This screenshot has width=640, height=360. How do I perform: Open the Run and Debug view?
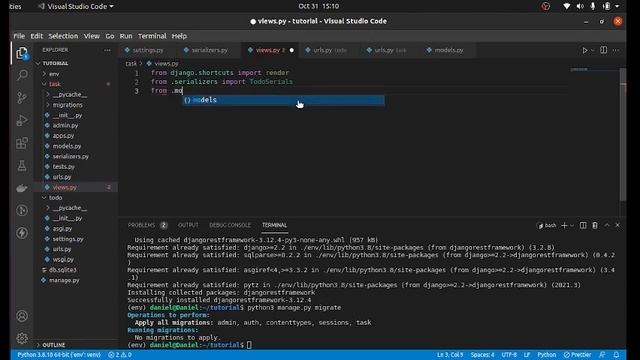click(x=22, y=120)
